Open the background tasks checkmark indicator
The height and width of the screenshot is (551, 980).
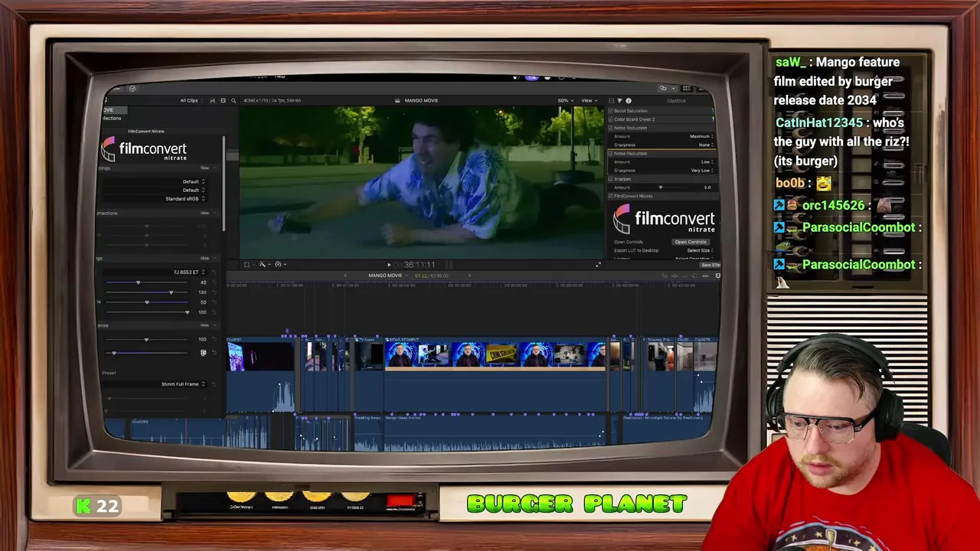pyautogui.click(x=132, y=89)
